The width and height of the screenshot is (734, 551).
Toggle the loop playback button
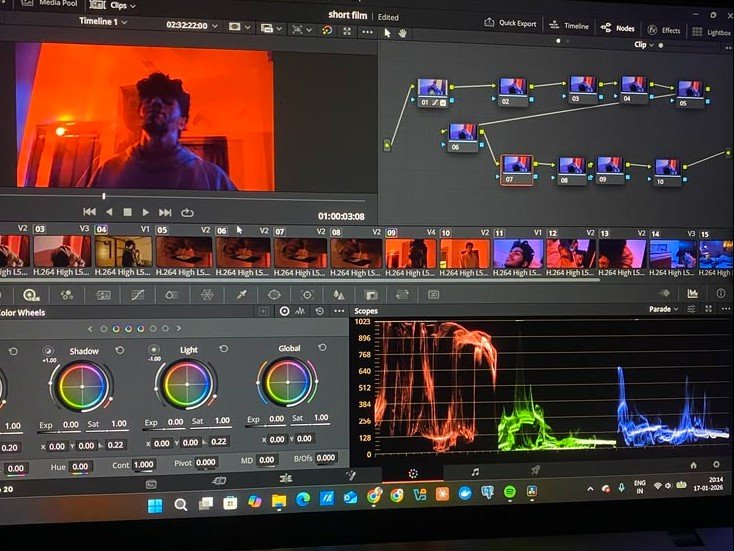coord(187,213)
